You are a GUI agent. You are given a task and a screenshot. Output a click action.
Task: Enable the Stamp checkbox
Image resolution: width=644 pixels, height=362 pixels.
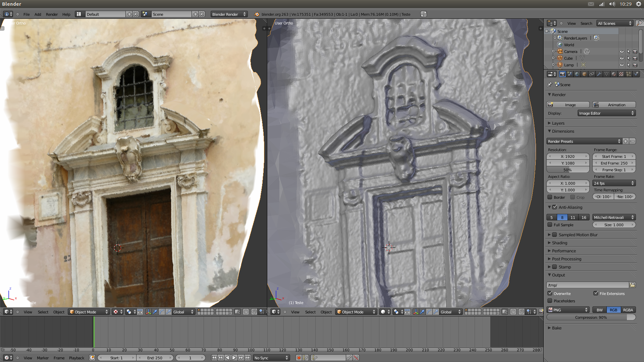click(x=554, y=267)
